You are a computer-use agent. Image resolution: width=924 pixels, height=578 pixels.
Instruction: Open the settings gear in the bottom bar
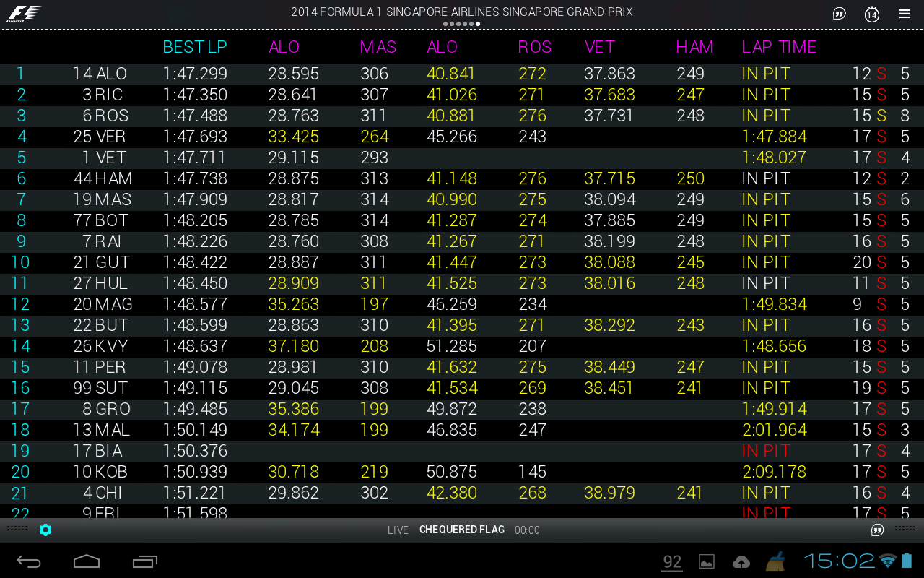coord(45,530)
